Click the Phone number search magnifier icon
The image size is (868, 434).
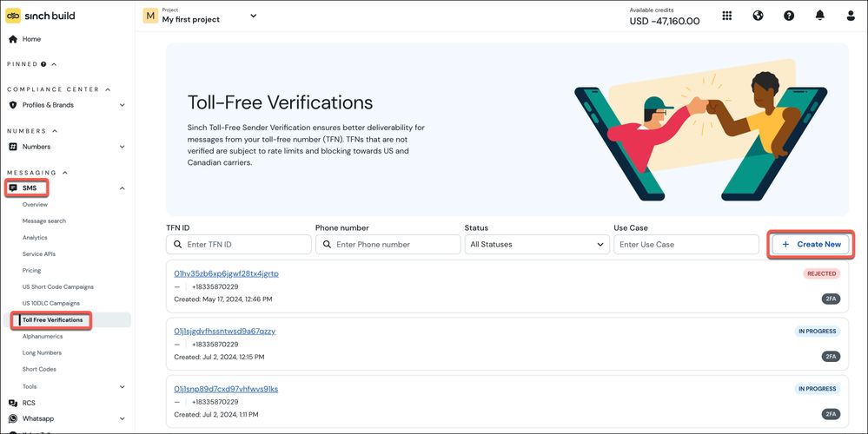328,245
